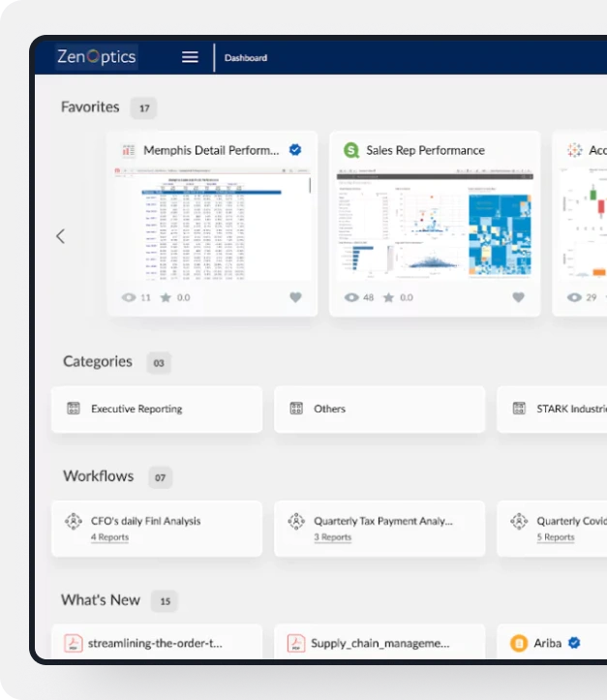Screen dimensions: 607x700
Task: Open the Sales Rep Performance dashboard thumbnail
Action: (435, 227)
